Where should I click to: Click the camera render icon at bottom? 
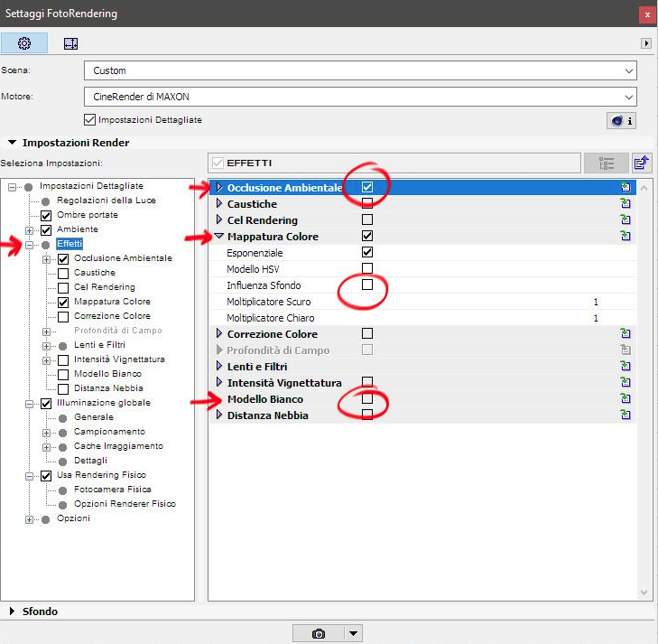coord(318,633)
